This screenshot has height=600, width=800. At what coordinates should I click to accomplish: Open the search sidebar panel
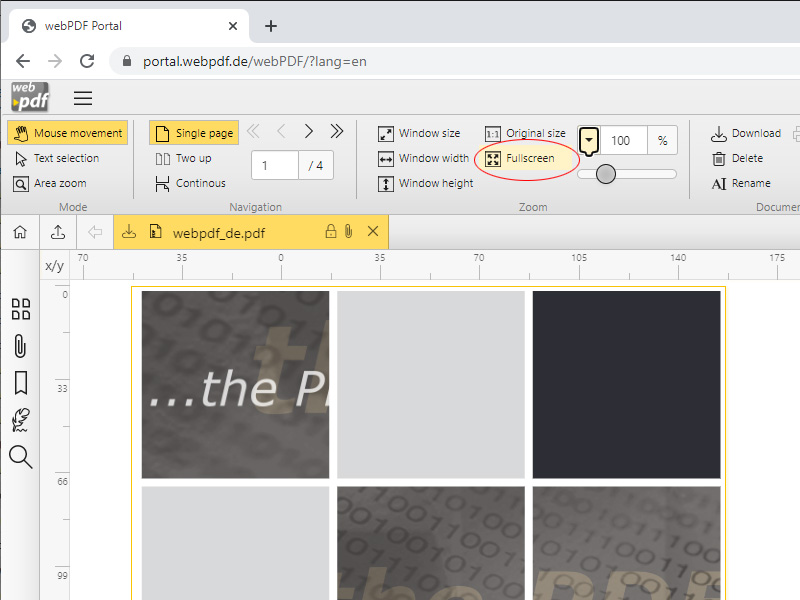point(20,457)
